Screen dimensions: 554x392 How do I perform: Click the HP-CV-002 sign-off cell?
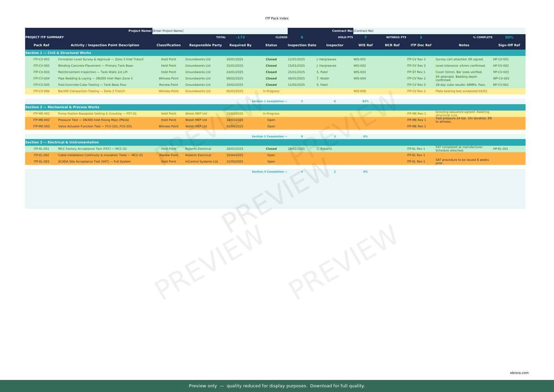(x=500, y=66)
